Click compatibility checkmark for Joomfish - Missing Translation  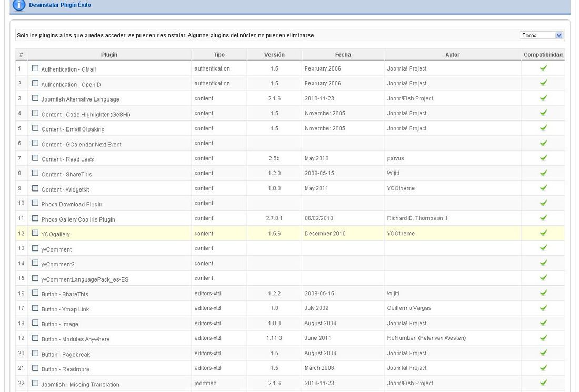[x=543, y=383]
